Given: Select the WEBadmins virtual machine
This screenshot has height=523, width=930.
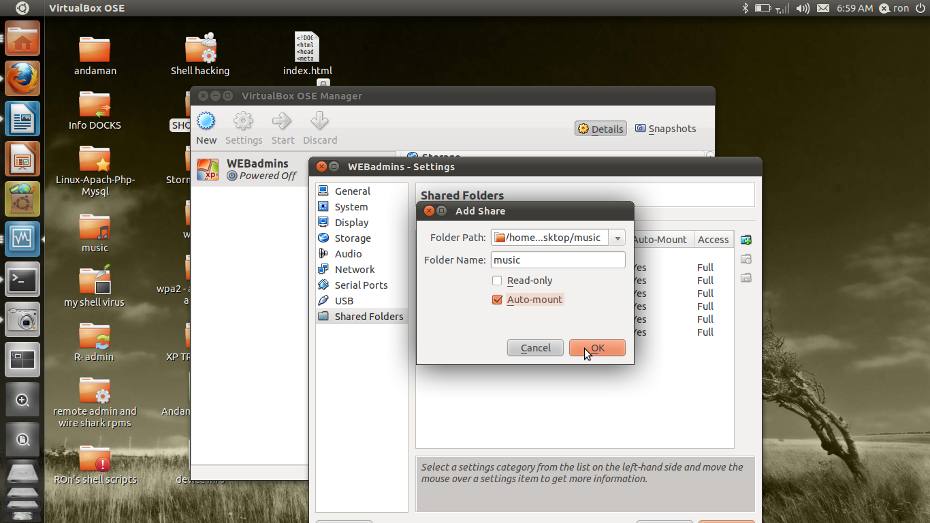Looking at the screenshot, I should 249,170.
